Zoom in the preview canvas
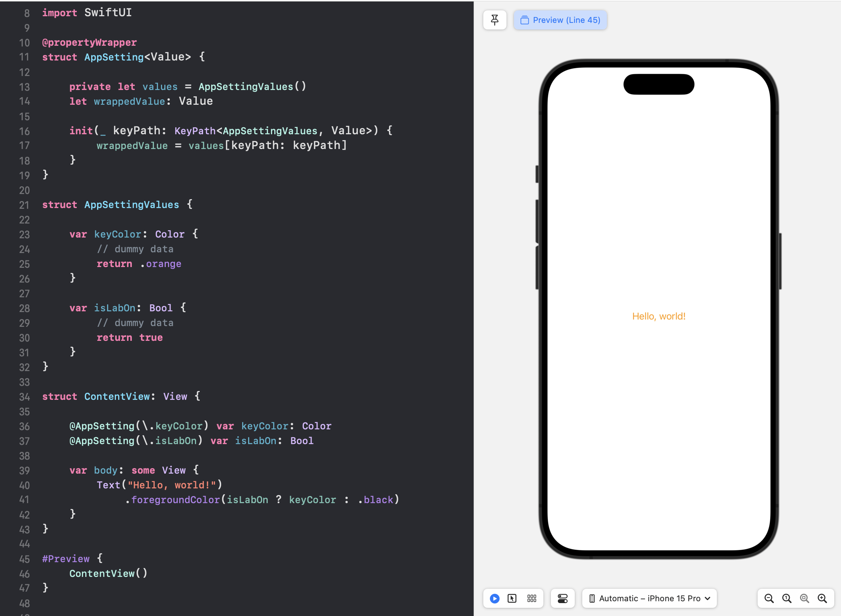The height and width of the screenshot is (616, 841). coord(822,598)
